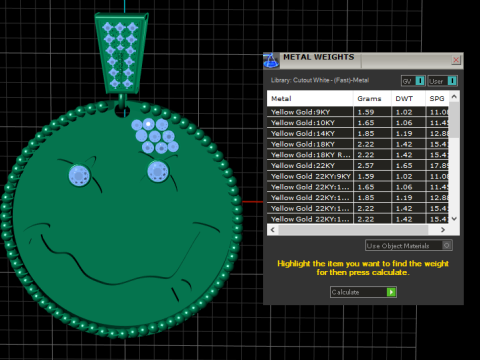The width and height of the screenshot is (480, 360).
Task: Click DWT value 1.65 for 22KY
Action: point(404,166)
